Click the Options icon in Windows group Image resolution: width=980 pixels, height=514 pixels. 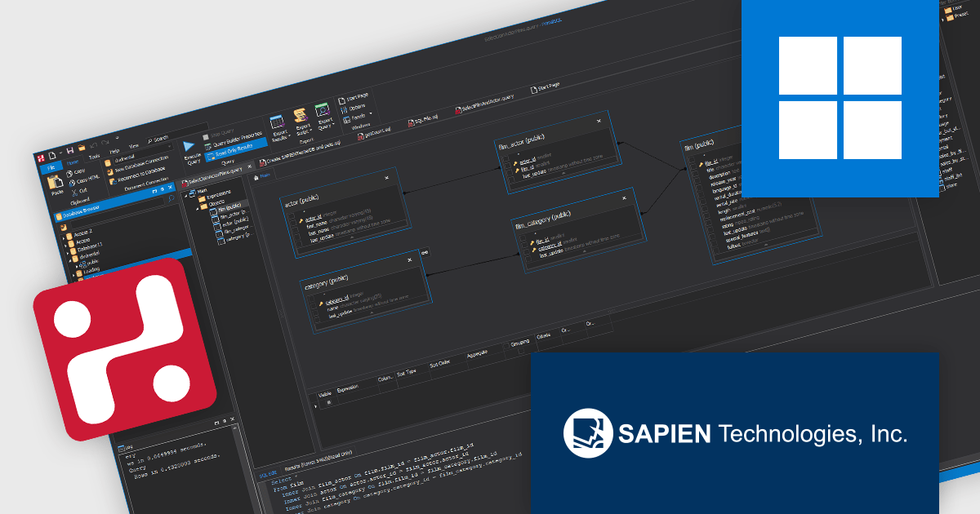click(344, 109)
